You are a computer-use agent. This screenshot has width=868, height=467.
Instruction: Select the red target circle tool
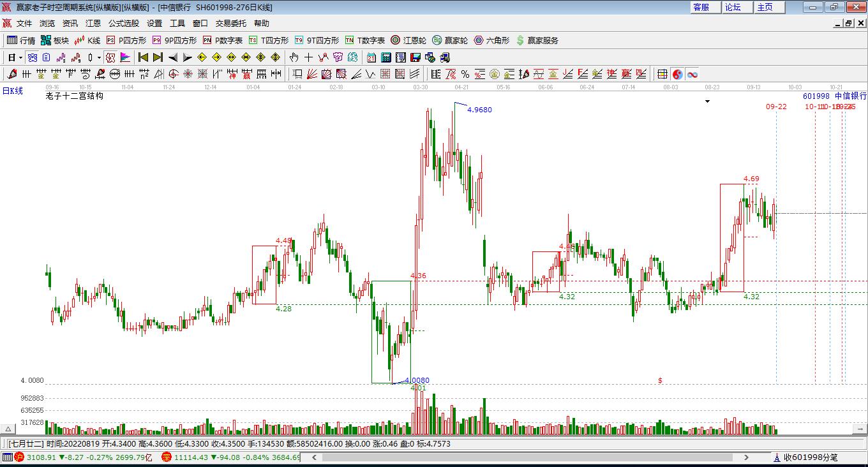pos(173,74)
